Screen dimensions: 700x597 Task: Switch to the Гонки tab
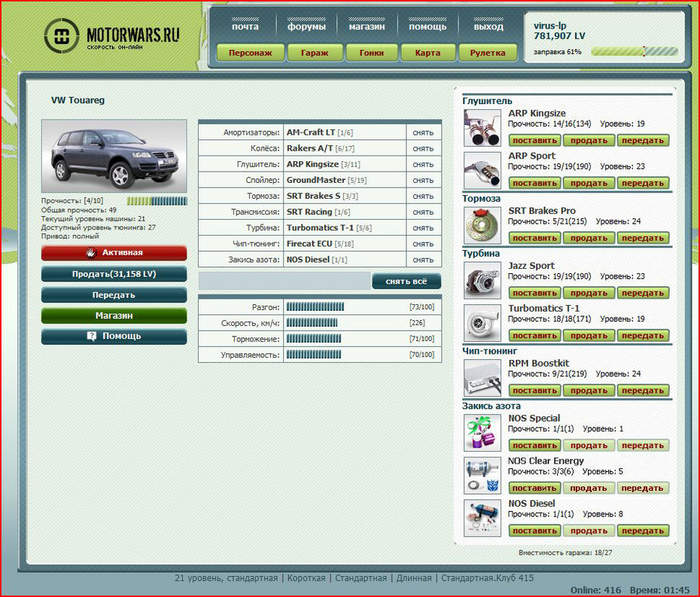pyautogui.click(x=371, y=53)
